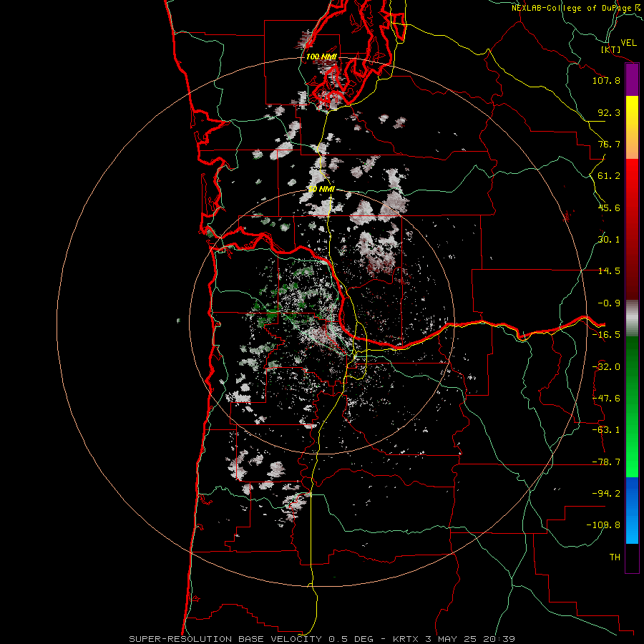Click the [KT] units label
The image size is (644, 644).
click(611, 50)
